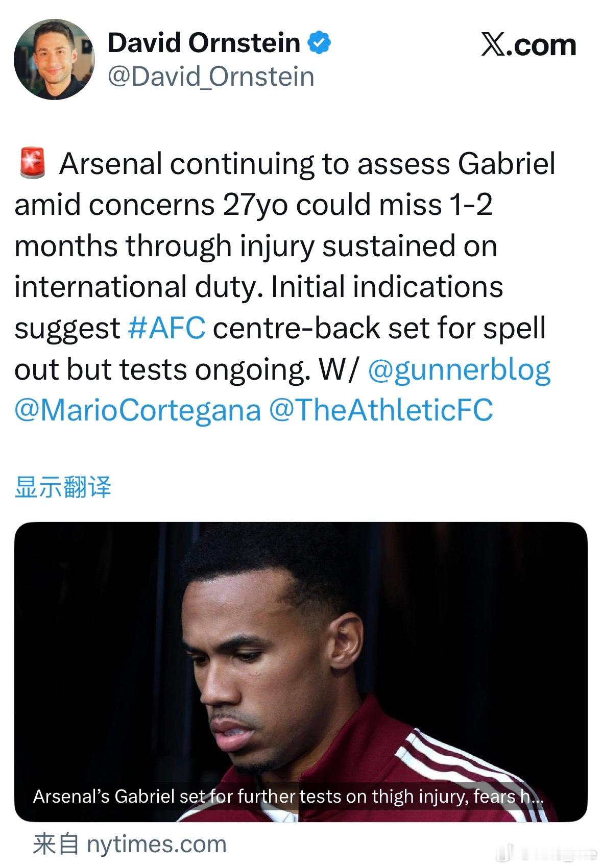Tap 显示翻译 to show the translation
The height and width of the screenshot is (868, 602).
(63, 486)
